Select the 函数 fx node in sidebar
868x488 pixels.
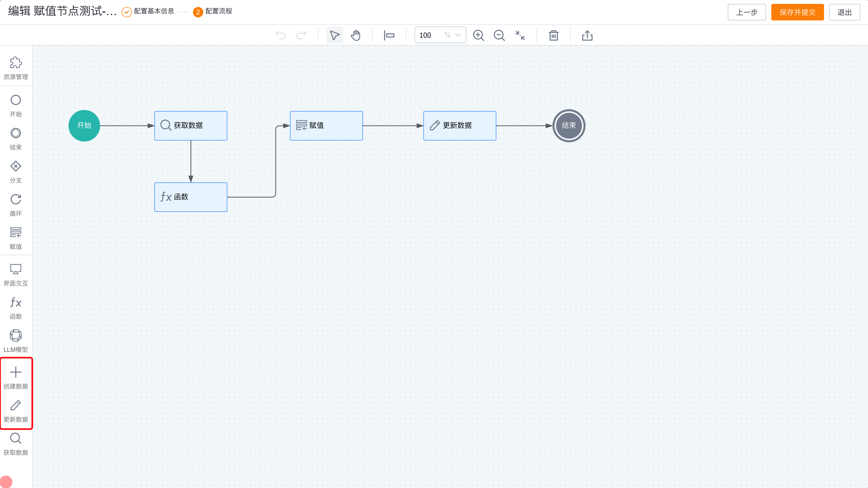click(16, 308)
